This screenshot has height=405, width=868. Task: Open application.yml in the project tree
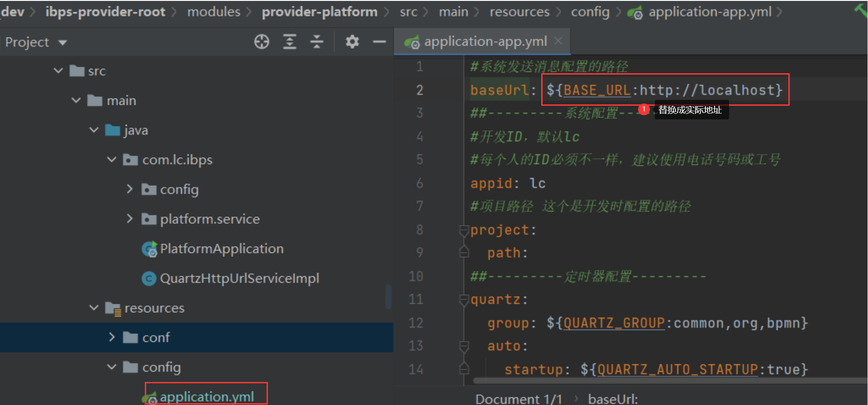[x=206, y=396]
